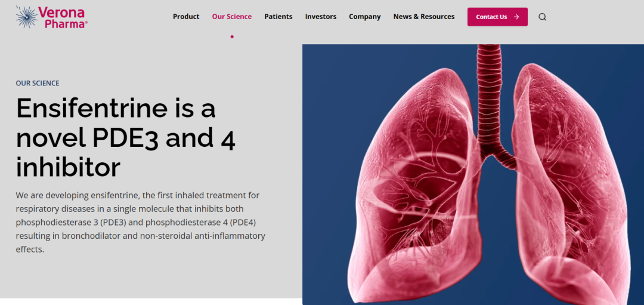Click the Verona Pharma starburst logo icon
644x305 pixels.
pos(26,17)
